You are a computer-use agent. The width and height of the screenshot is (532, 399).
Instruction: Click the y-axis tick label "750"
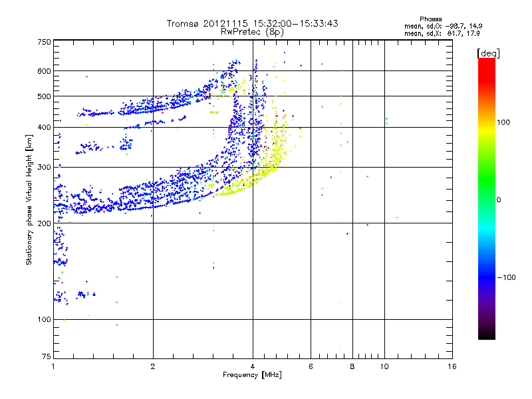pyautogui.click(x=45, y=42)
